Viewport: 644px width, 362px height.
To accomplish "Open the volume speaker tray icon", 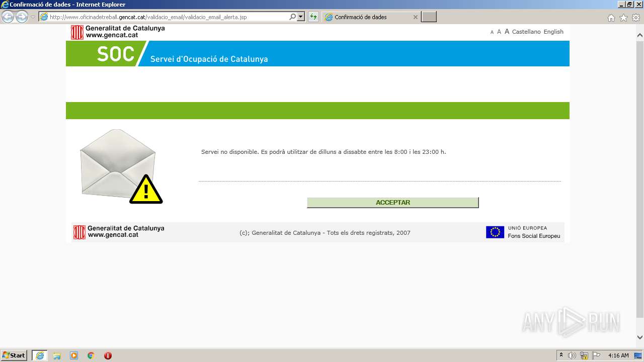I will tap(572, 355).
